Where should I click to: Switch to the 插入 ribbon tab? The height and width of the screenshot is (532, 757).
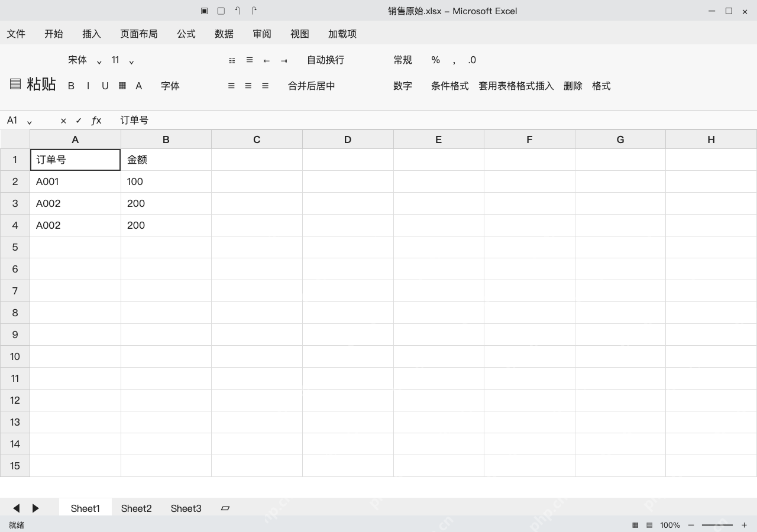pyautogui.click(x=92, y=34)
